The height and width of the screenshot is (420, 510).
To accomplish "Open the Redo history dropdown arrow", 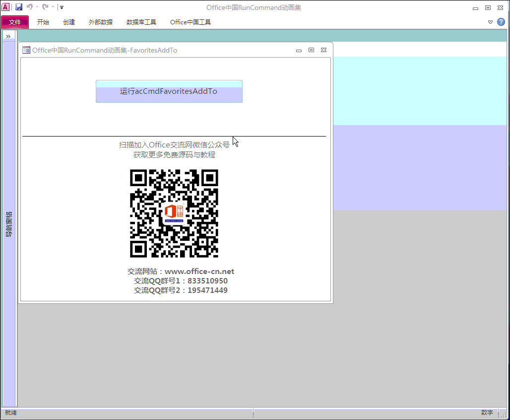I will (53, 7).
